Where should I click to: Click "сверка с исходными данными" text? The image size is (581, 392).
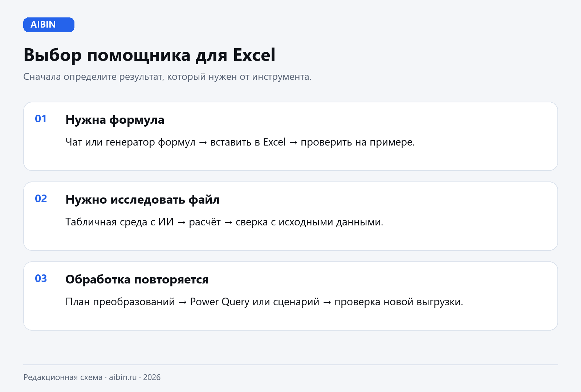(x=309, y=222)
